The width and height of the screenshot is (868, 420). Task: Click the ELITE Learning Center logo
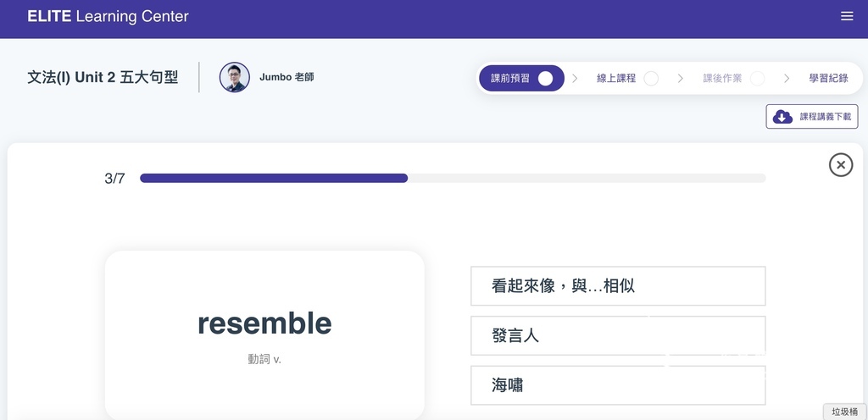(108, 17)
